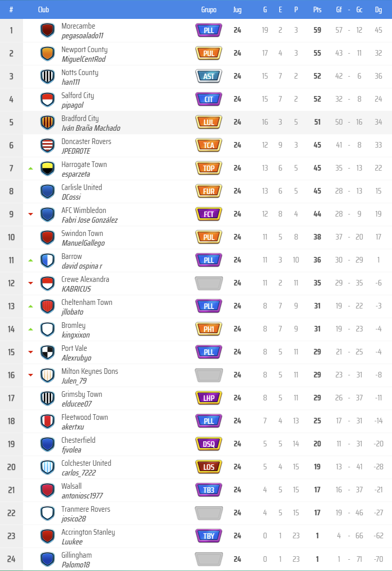The height and width of the screenshot is (571, 392).
Task: Open the Salford City club link
Action: click(x=78, y=96)
